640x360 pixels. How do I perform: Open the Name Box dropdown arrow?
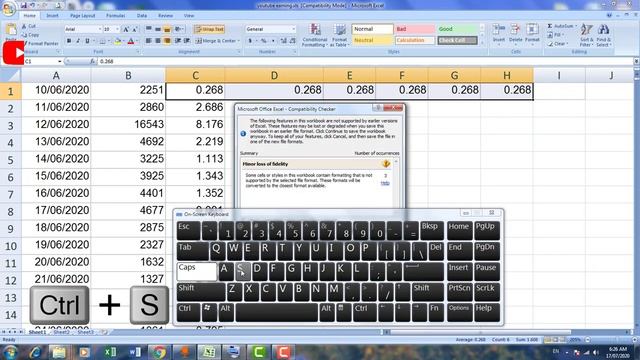pyautogui.click(x=60, y=61)
